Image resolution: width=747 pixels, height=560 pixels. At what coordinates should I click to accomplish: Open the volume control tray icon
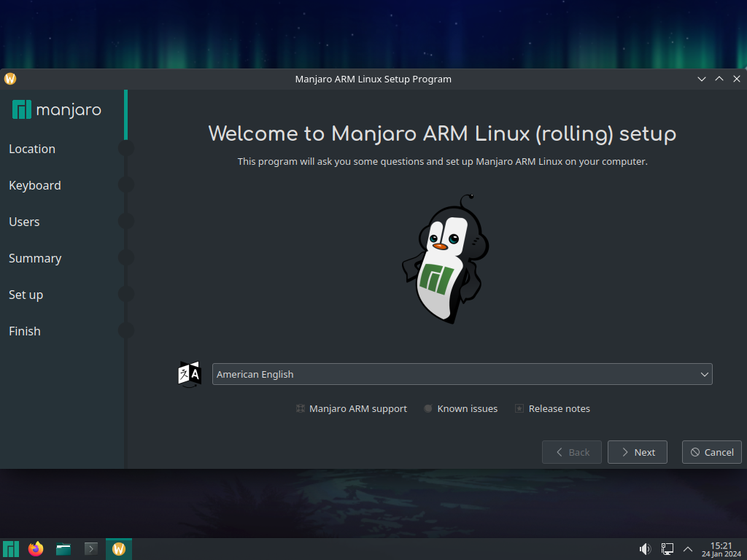(645, 549)
